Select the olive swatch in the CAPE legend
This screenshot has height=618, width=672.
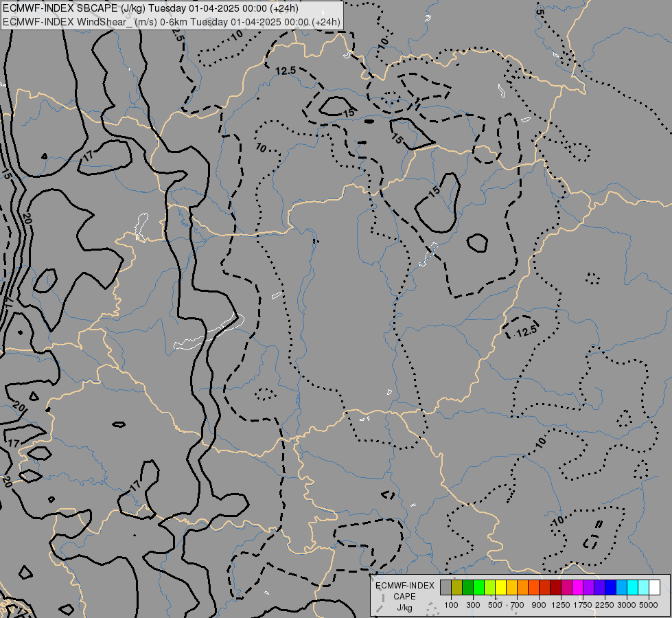pyautogui.click(x=456, y=587)
